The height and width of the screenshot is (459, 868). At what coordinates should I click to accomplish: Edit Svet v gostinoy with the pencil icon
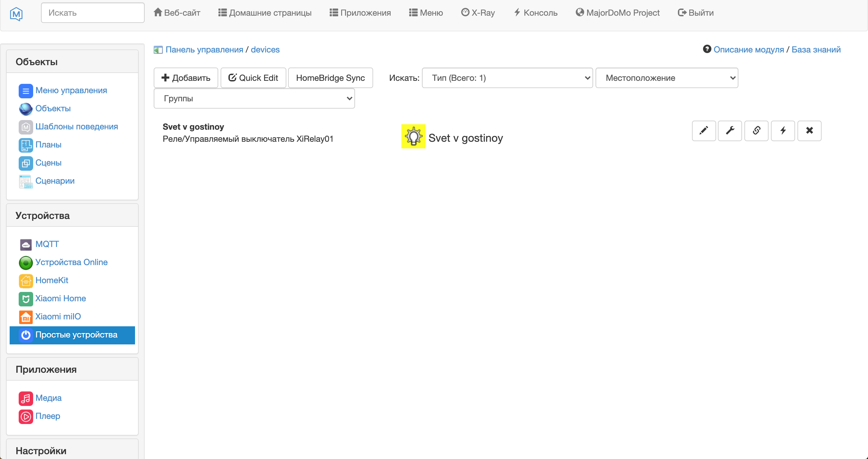point(704,131)
